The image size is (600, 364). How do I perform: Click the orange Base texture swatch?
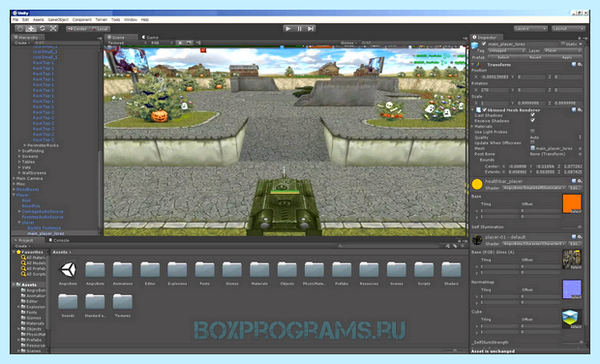[572, 203]
